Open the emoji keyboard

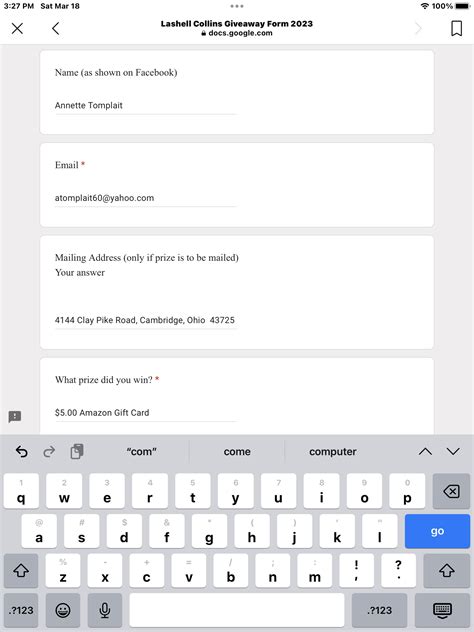point(63,610)
